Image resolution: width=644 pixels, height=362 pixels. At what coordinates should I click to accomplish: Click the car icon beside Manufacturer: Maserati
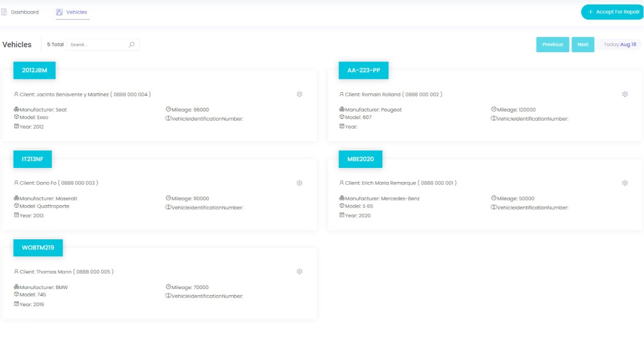click(x=16, y=198)
